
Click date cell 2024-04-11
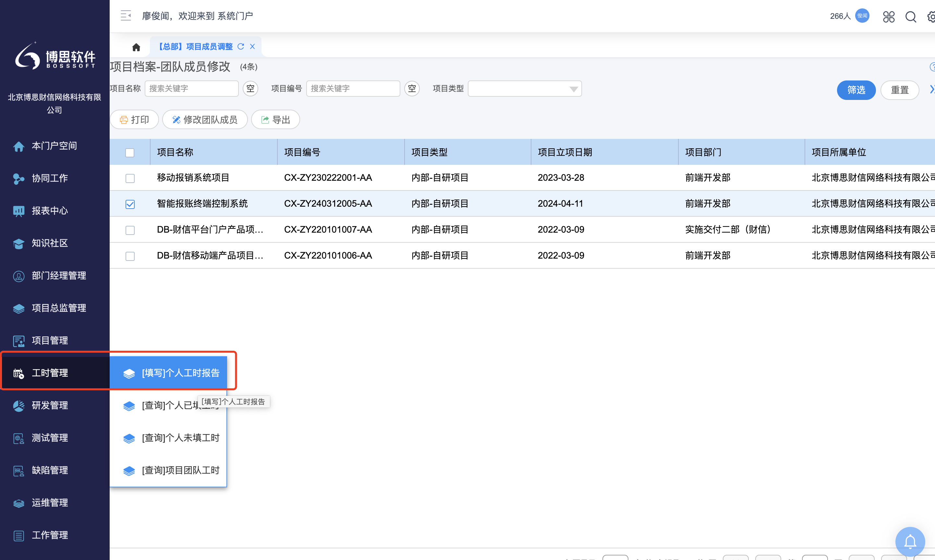(x=560, y=203)
